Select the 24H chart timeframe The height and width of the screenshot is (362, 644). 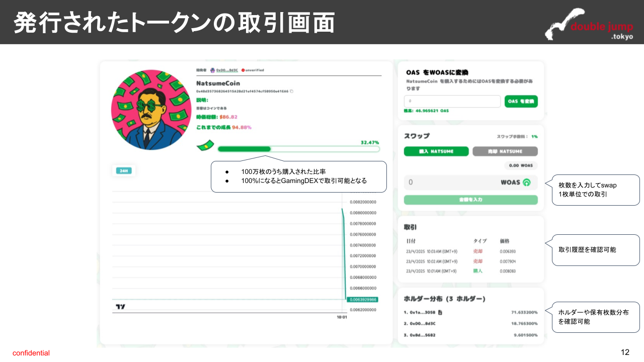tap(123, 171)
